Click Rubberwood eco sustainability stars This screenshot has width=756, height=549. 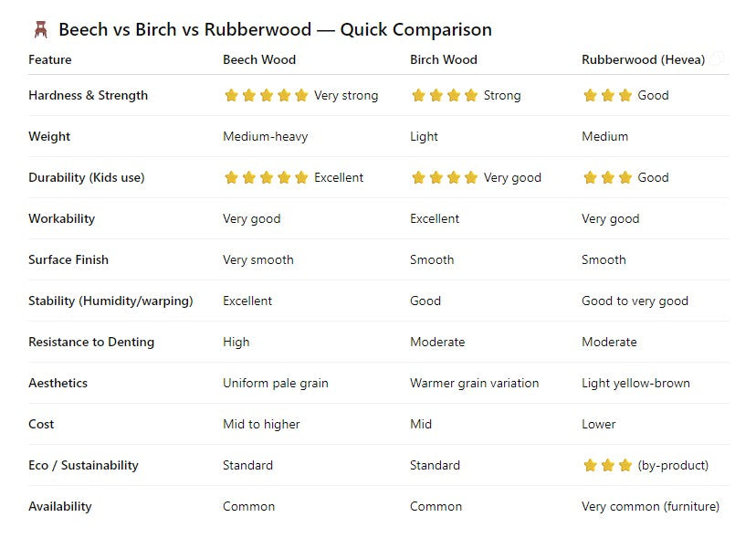[x=607, y=465]
